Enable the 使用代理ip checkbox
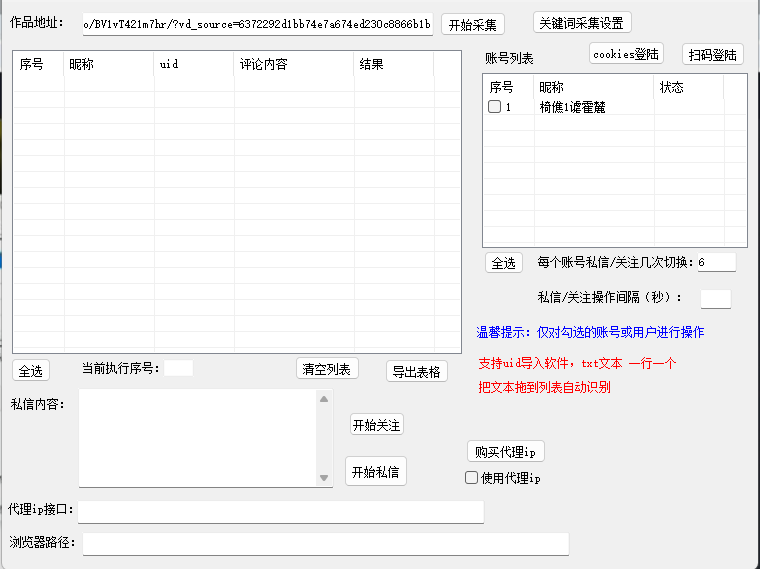This screenshot has height=569, width=760. point(472,478)
